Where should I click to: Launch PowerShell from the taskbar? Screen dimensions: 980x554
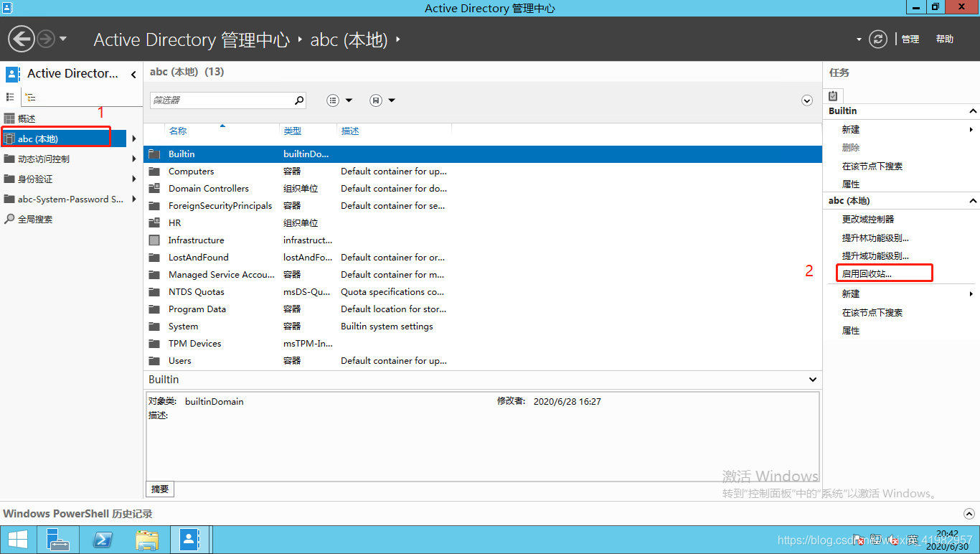click(x=103, y=540)
